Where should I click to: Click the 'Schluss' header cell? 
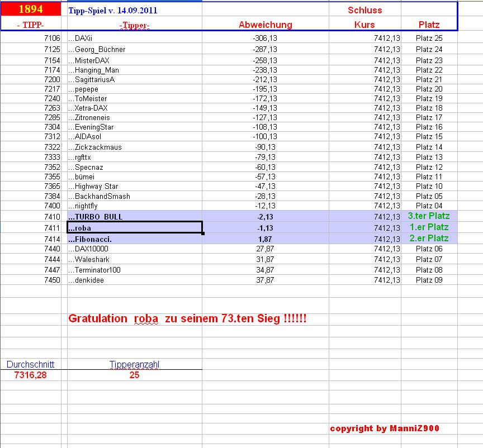365,10
